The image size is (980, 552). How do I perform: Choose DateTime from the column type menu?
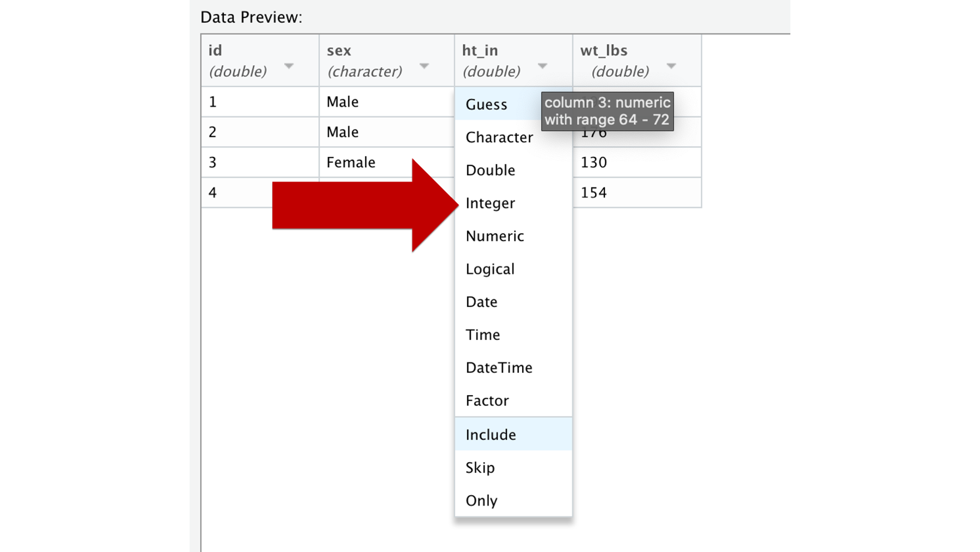(513, 368)
